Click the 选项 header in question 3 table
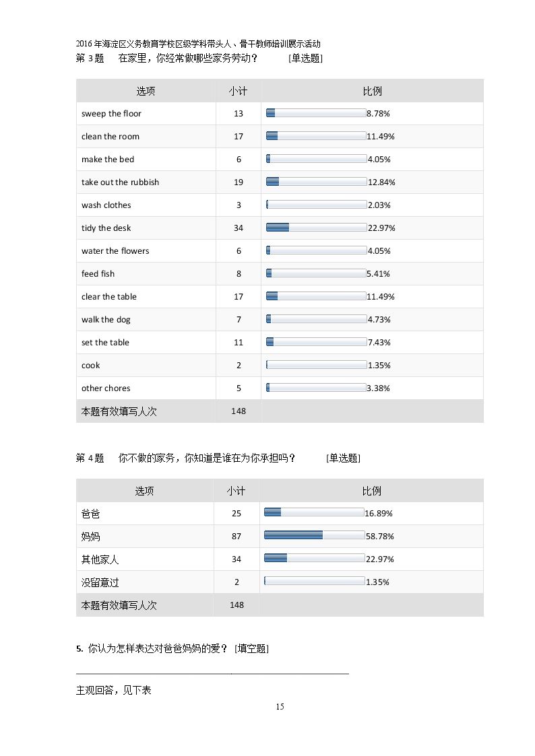The image size is (535, 756). point(146,91)
